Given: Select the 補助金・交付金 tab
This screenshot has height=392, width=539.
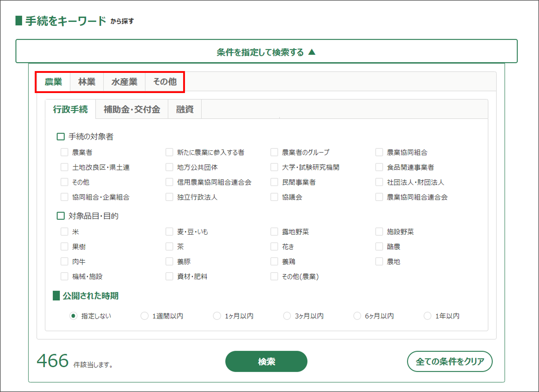Looking at the screenshot, I should coord(132,109).
